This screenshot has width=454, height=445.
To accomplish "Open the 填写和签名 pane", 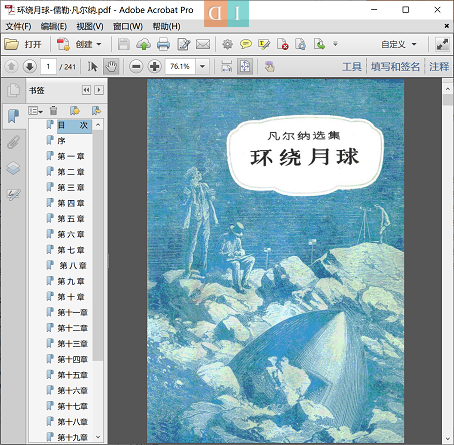I will (395, 67).
